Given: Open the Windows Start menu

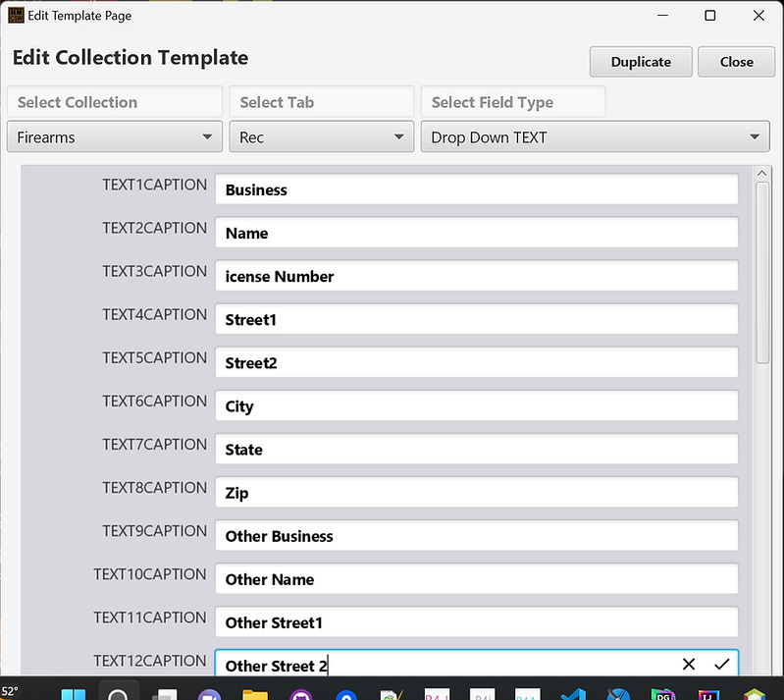Looking at the screenshot, I should (74, 694).
